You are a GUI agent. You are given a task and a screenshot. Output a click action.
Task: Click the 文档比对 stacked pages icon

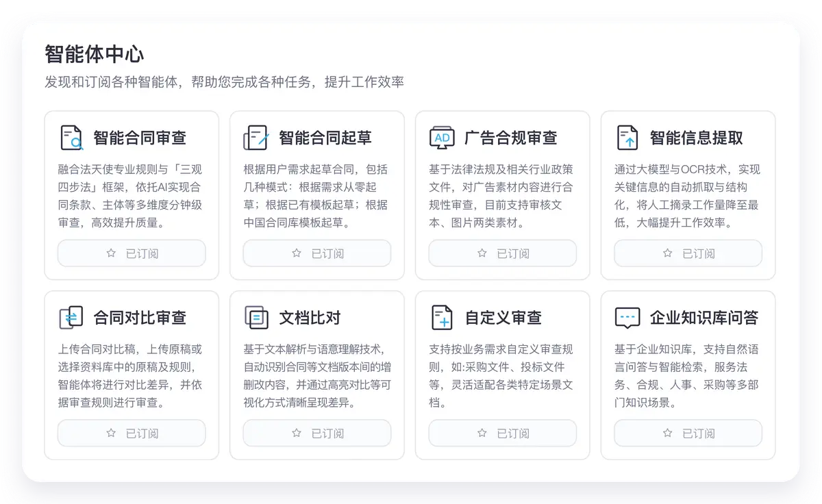pyautogui.click(x=257, y=318)
